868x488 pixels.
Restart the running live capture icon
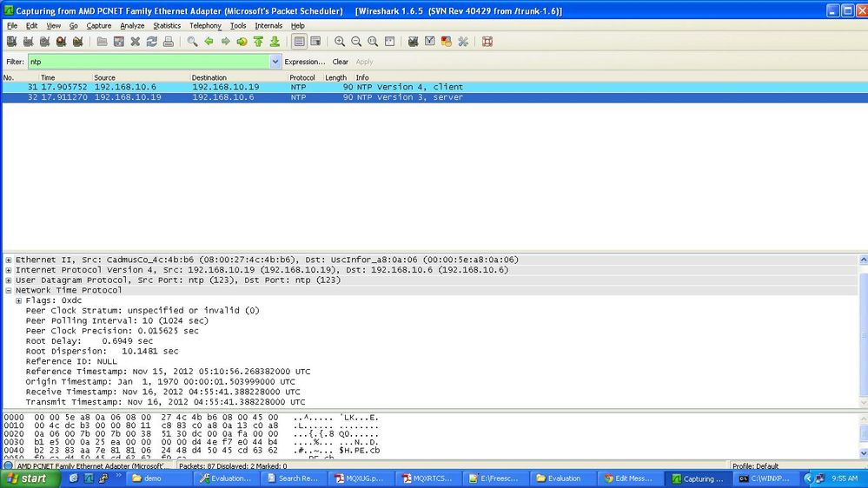[x=78, y=42]
